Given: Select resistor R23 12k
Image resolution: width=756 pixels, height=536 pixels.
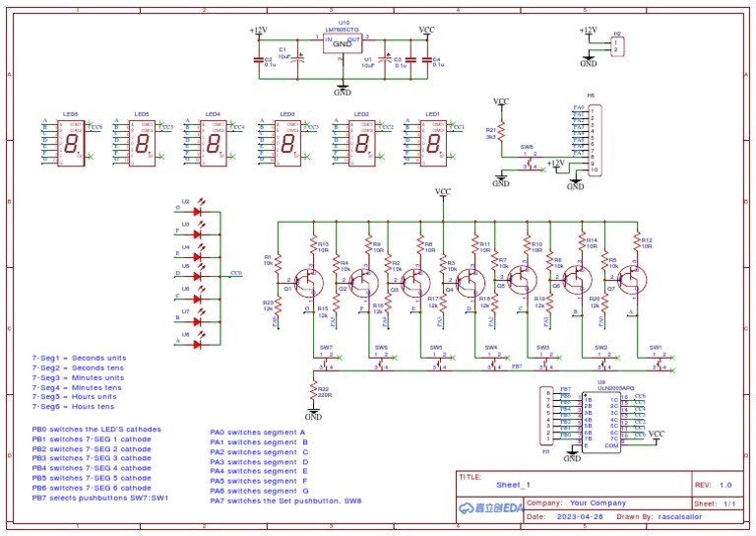Looking at the screenshot, I should (x=278, y=305).
